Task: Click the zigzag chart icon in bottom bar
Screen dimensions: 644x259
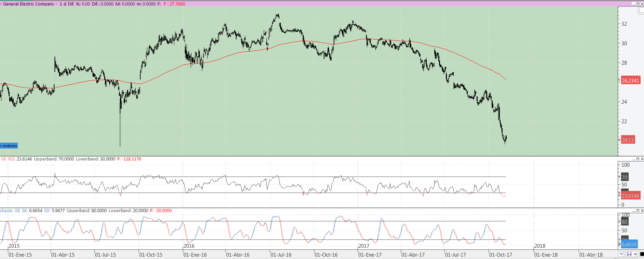Action: pyautogui.click(x=621, y=254)
